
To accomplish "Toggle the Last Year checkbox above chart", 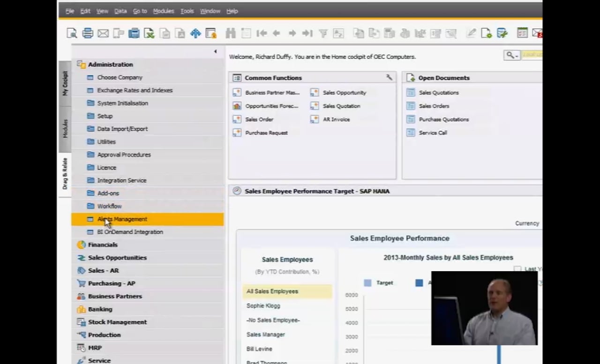I will click(x=517, y=269).
